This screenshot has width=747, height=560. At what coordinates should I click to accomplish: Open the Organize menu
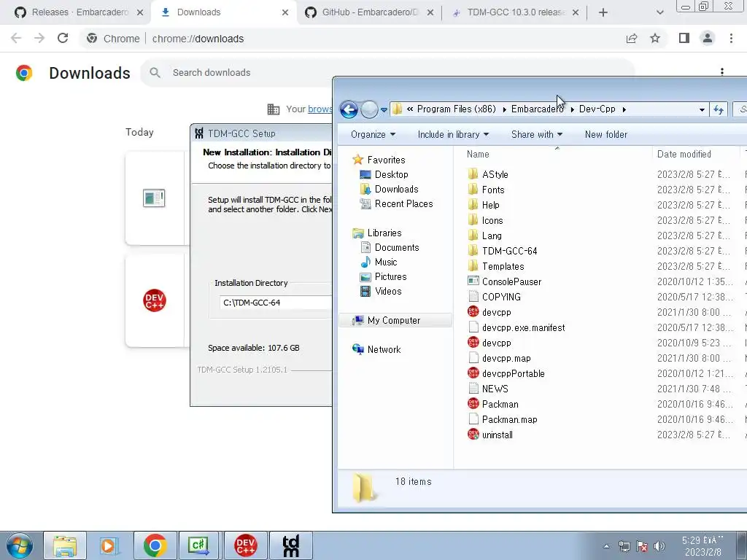[x=373, y=135]
